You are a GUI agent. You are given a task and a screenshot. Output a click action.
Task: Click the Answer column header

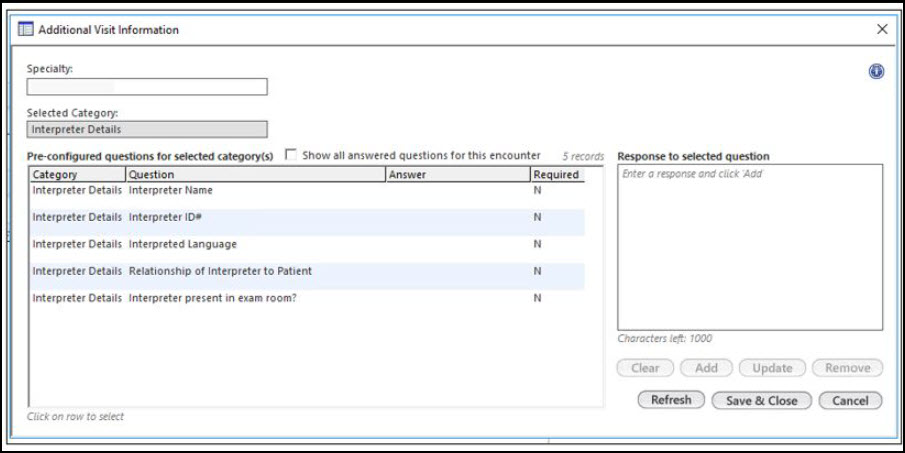[x=458, y=174]
